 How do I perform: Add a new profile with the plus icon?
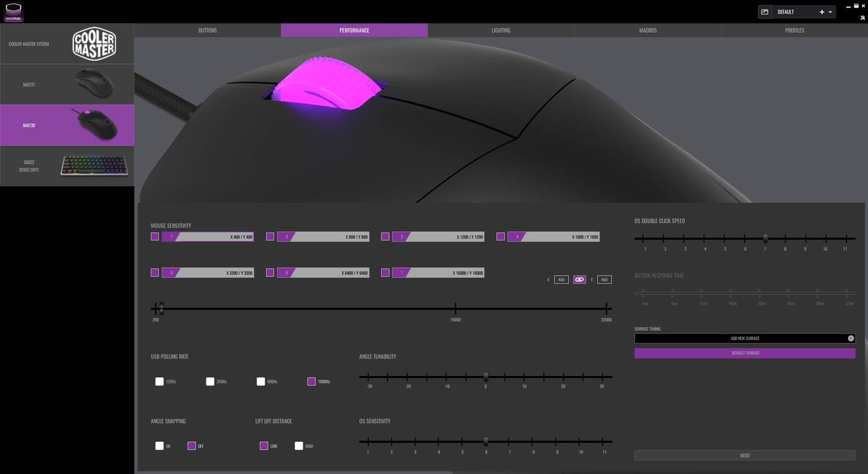pyautogui.click(x=822, y=12)
